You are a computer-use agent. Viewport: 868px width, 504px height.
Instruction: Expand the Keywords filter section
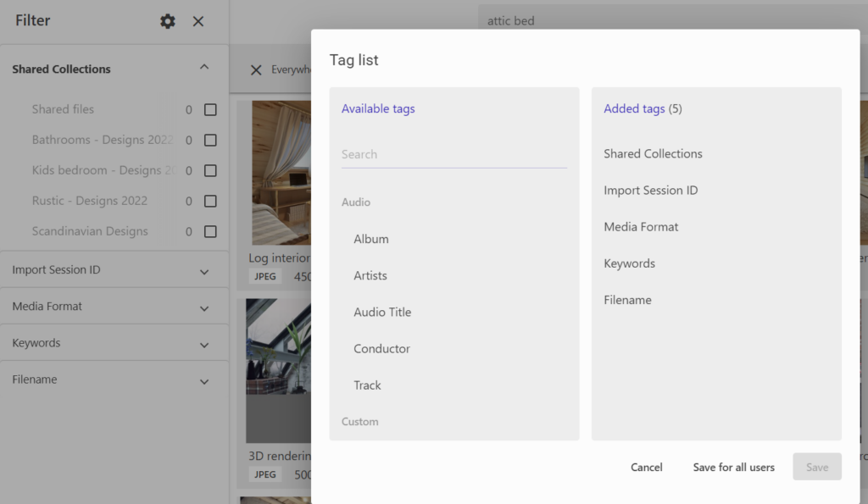coord(203,344)
